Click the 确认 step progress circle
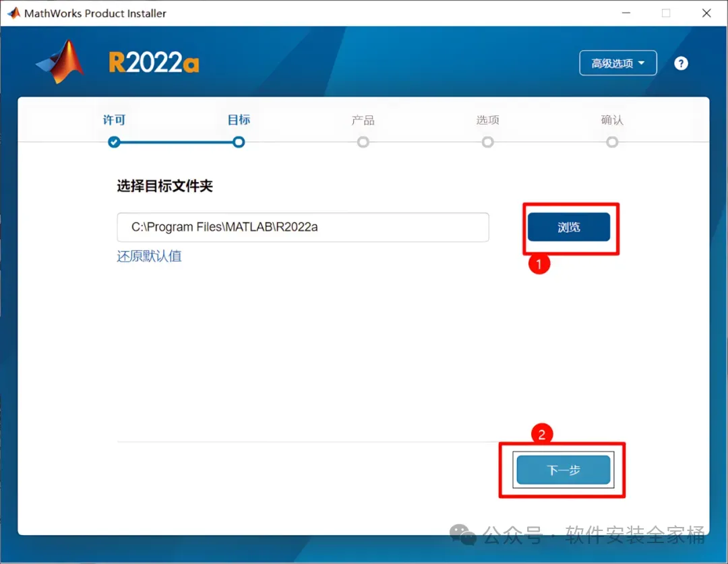 (x=612, y=142)
